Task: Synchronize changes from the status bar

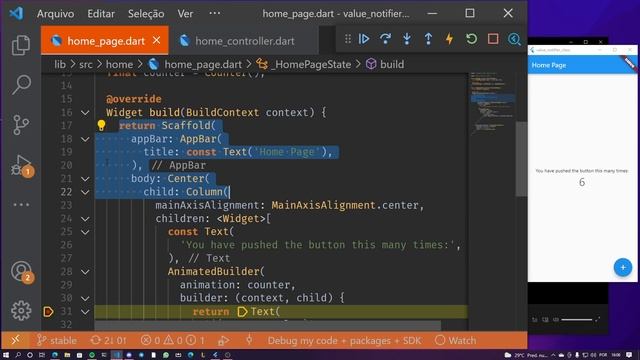Action: 108,340
